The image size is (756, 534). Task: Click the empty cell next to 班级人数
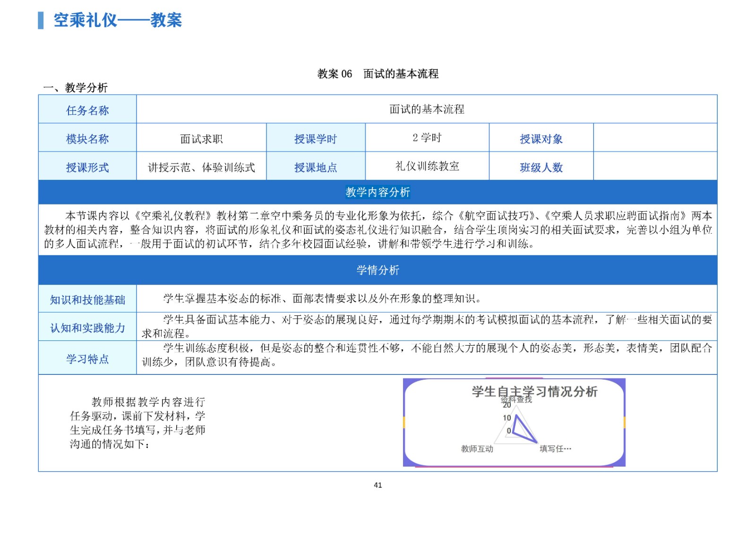(655, 166)
